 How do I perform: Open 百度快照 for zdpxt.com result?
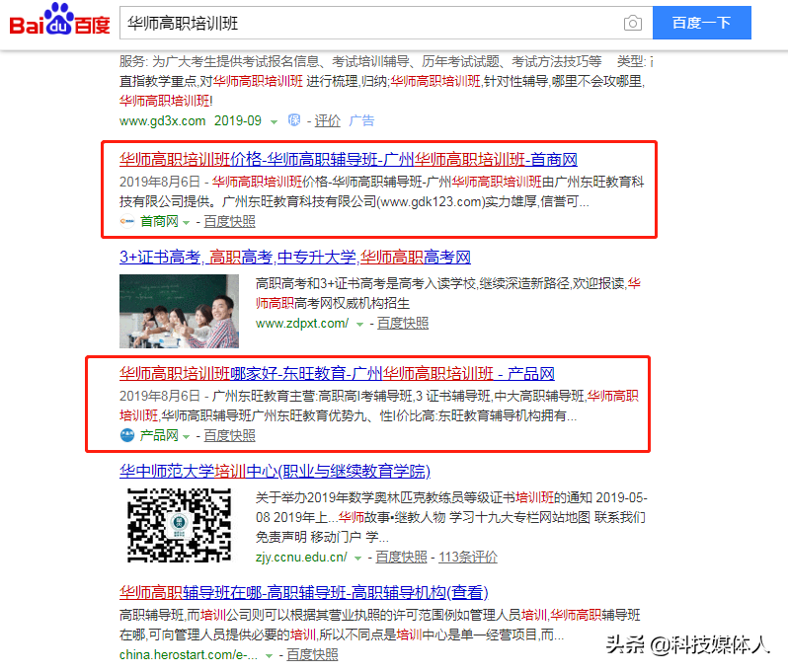403,323
